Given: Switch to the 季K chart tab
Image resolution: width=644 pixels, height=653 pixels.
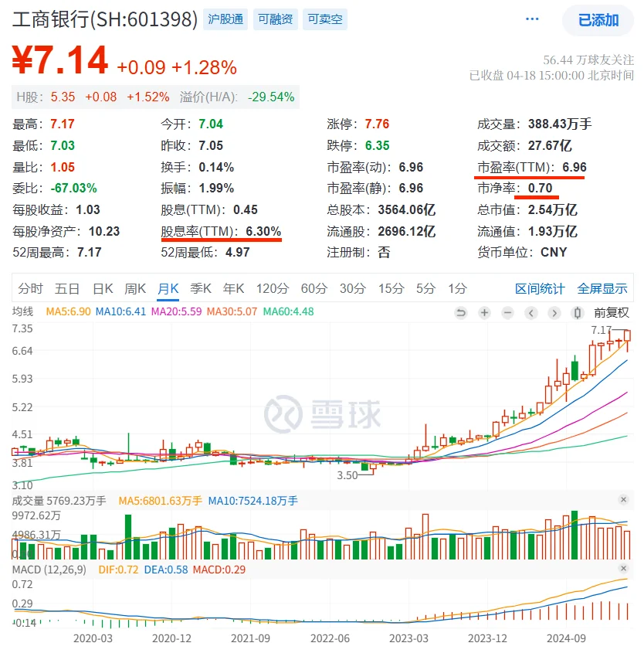Looking at the screenshot, I should (x=201, y=288).
